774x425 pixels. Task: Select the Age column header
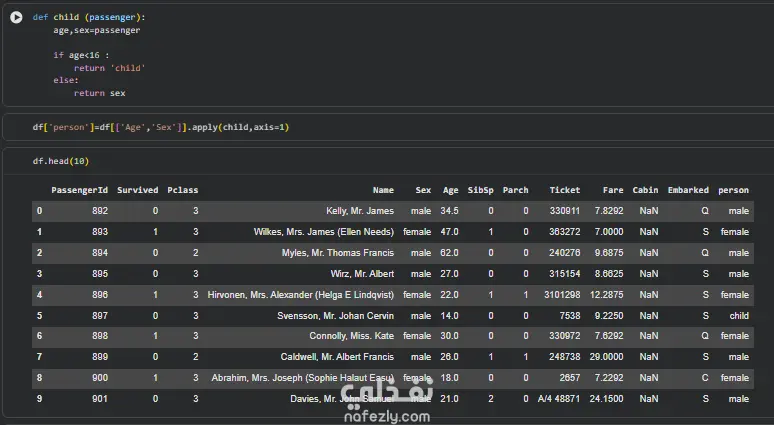pos(450,190)
